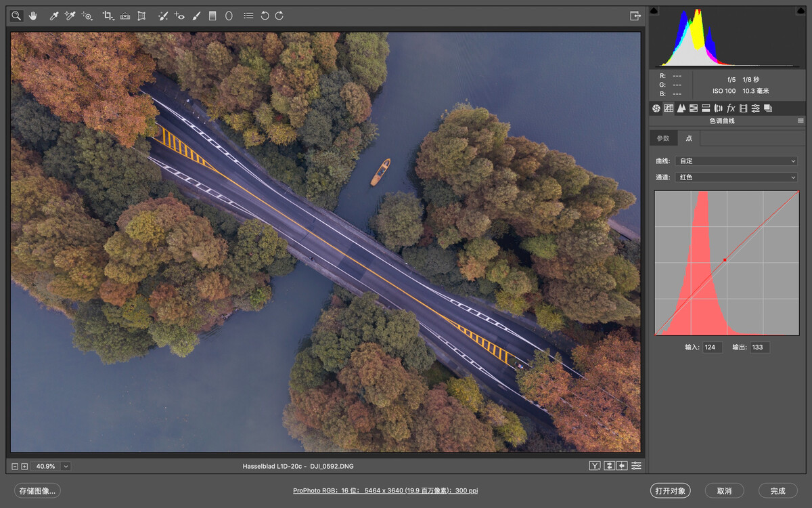
Task: Select the Hand tool
Action: pos(32,16)
